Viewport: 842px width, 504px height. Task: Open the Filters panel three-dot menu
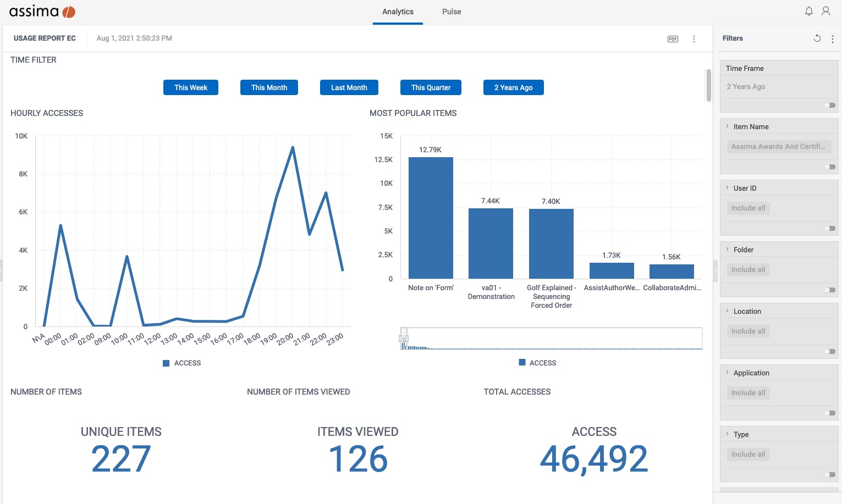click(833, 39)
